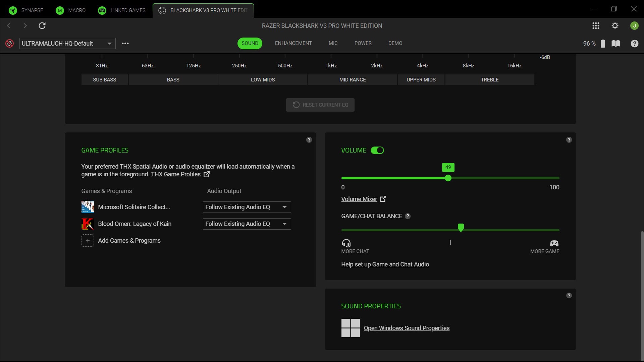The width and height of the screenshot is (644, 362).
Task: Open the DEMO tab
Action: point(395,43)
